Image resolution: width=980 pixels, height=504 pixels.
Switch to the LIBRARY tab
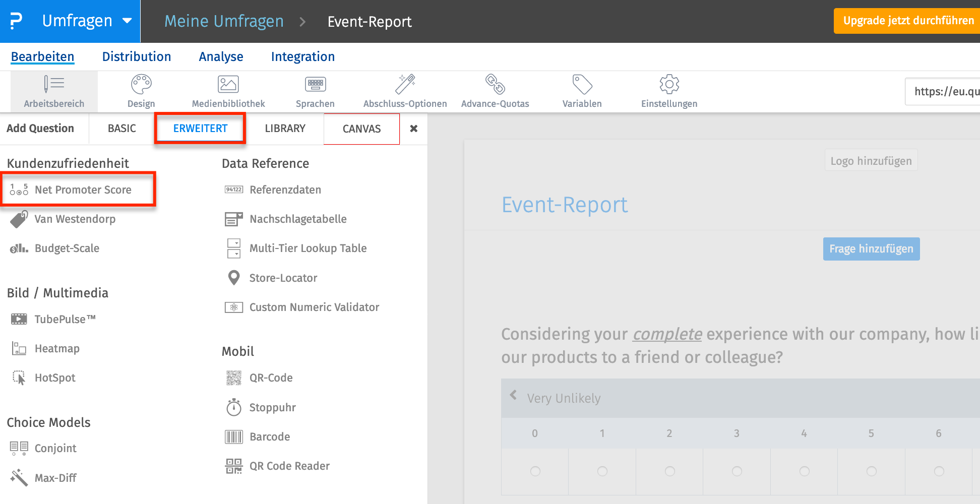(285, 129)
